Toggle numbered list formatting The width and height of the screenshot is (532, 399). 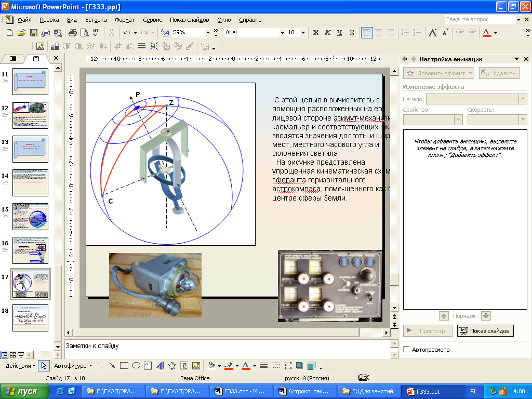pyautogui.click(x=405, y=33)
